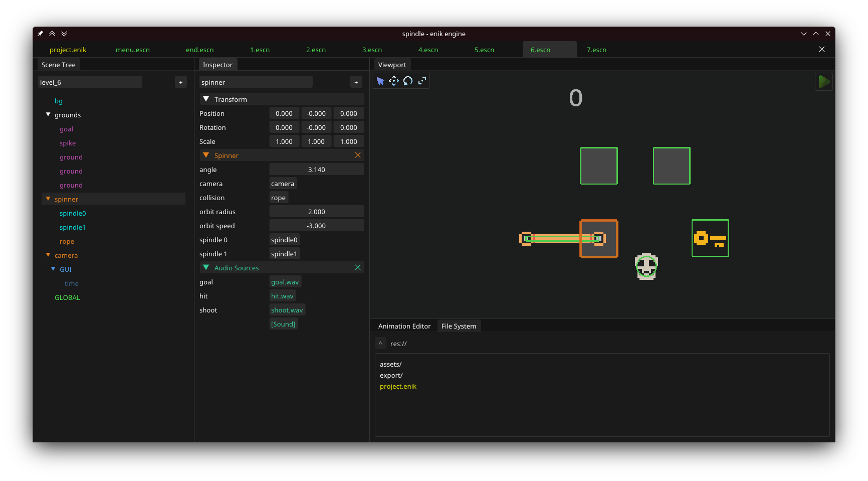Screen dimensions: 868x481
Task: Collapse the GUI node in scene tree
Action: pos(53,269)
